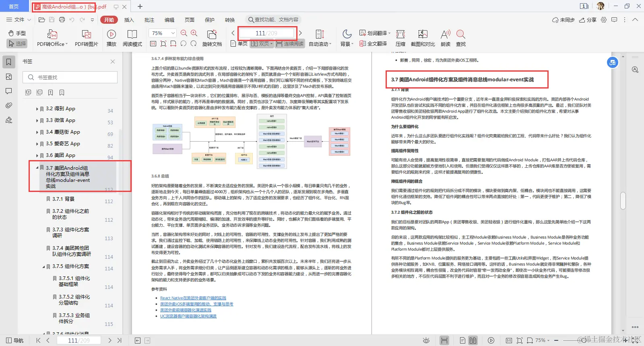Convert the document with PDF转图片
This screenshot has width=644, height=346.
click(86, 39)
